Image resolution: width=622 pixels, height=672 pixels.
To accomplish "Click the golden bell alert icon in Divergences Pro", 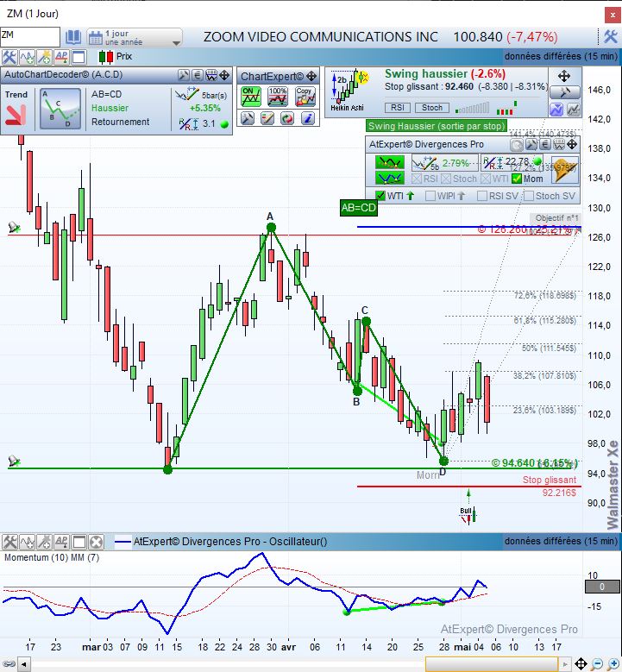I will pos(564,170).
